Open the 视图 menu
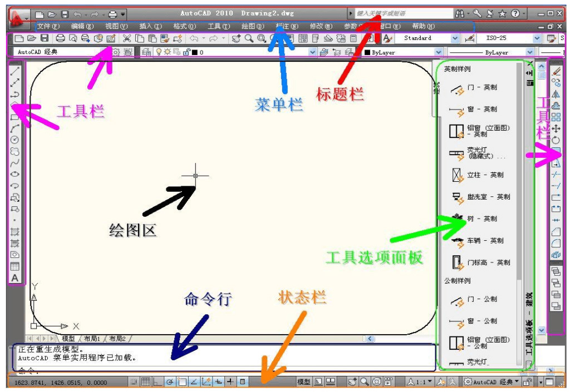Screen dimensions: 571x392 (116, 26)
